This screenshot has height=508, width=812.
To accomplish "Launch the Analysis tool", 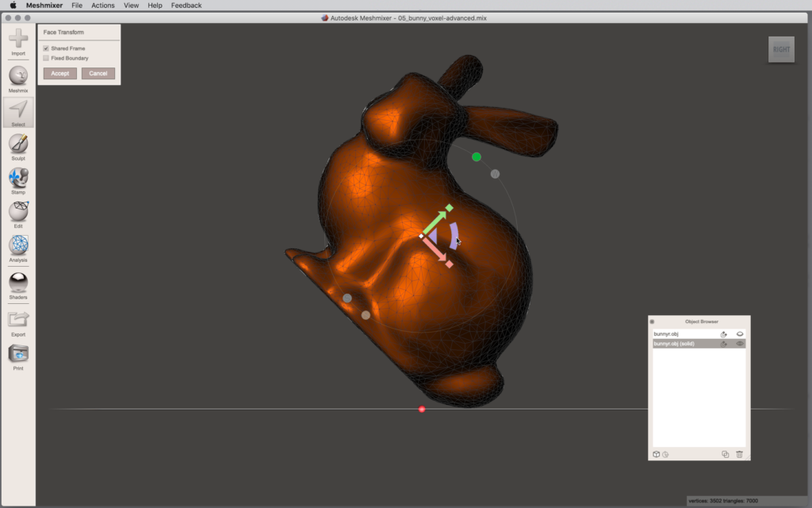I will (x=18, y=246).
